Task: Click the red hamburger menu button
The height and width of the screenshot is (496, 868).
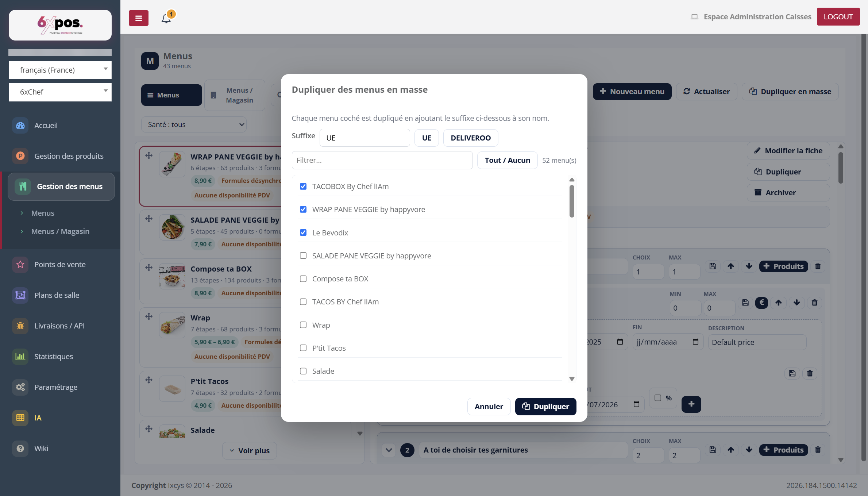Action: [138, 18]
